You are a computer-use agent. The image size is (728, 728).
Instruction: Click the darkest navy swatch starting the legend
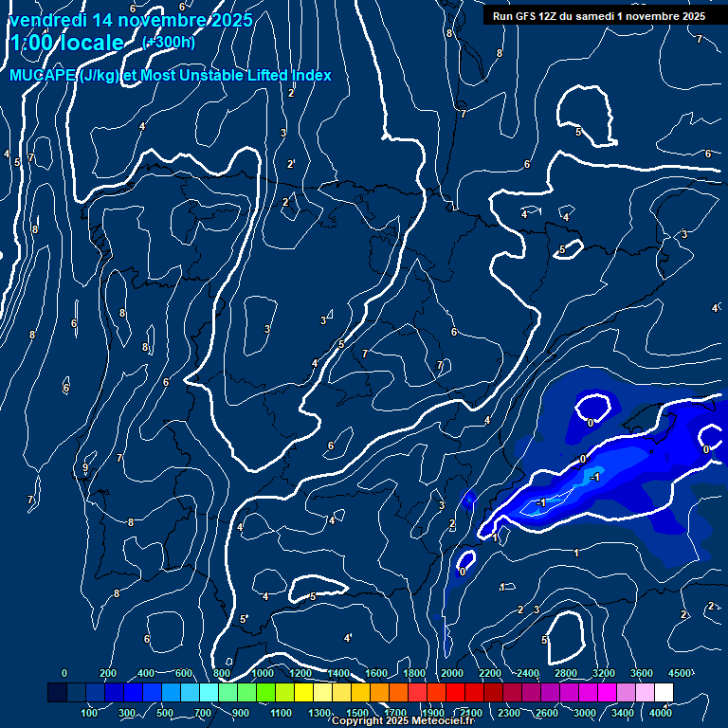(x=57, y=692)
